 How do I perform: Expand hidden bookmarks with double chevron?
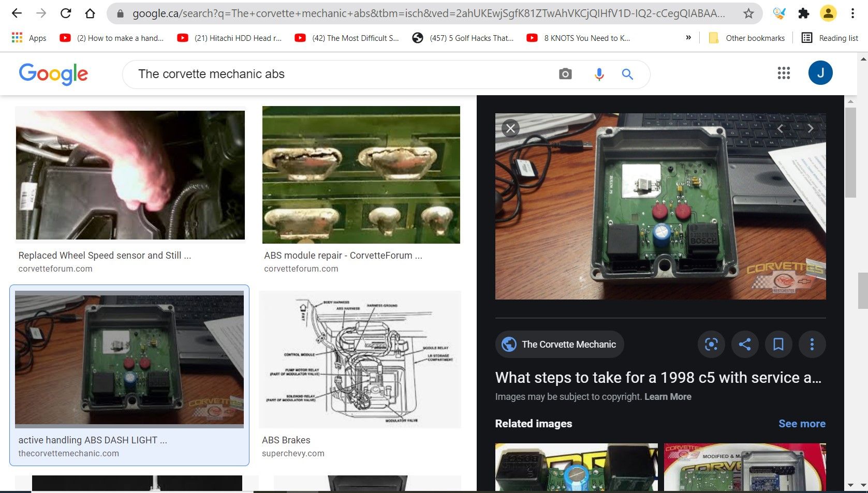(688, 38)
